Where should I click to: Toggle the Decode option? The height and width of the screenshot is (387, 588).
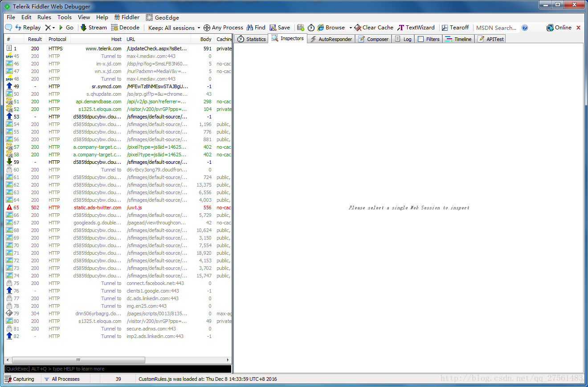(x=125, y=28)
